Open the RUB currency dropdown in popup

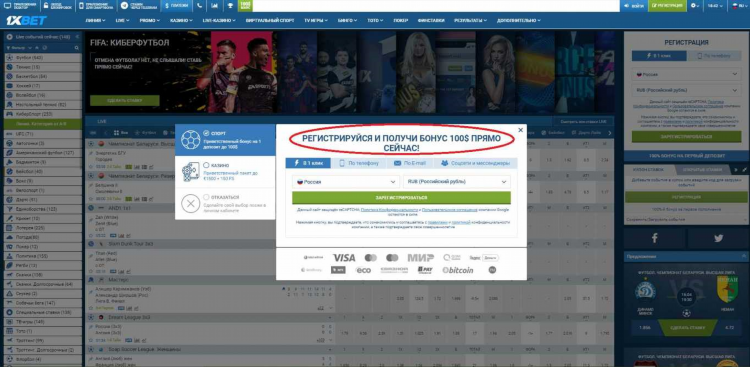point(456,182)
